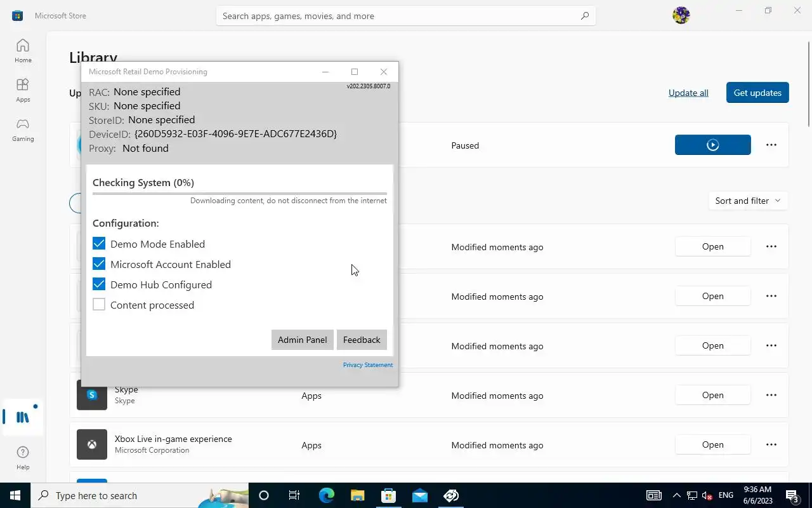Open Apps section in Store sidebar
The width and height of the screenshot is (812, 508).
point(23,90)
